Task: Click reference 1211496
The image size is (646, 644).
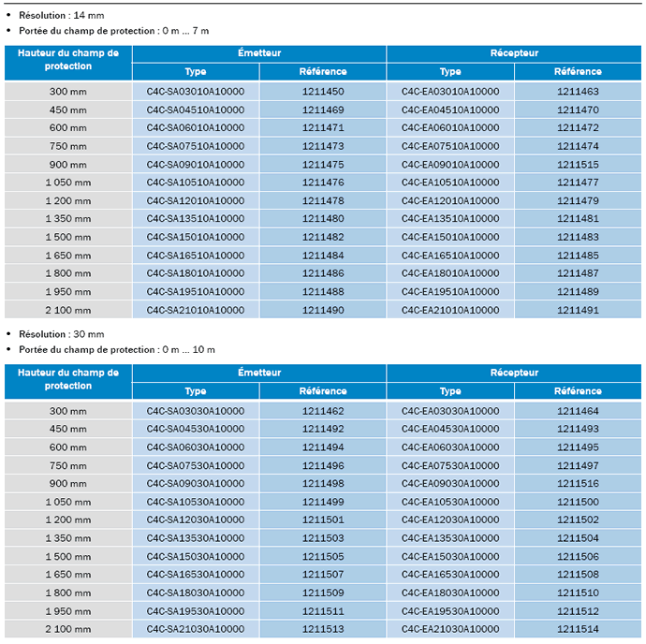Action: (323, 466)
